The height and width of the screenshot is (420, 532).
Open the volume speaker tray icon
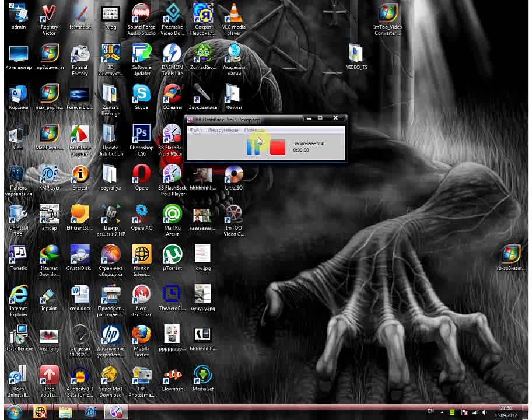[484, 412]
